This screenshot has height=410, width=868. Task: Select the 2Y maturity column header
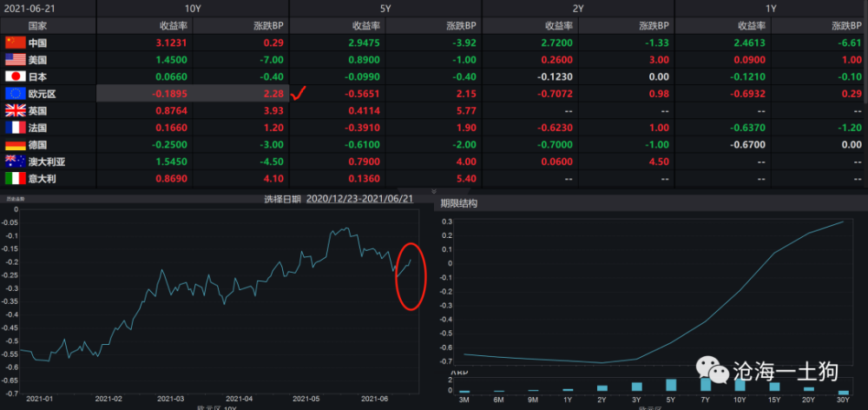578,9
